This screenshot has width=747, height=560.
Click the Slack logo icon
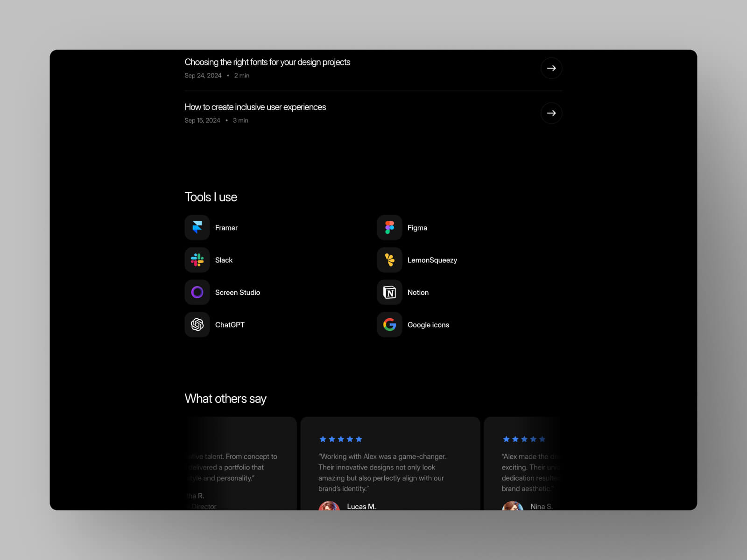pyautogui.click(x=197, y=260)
